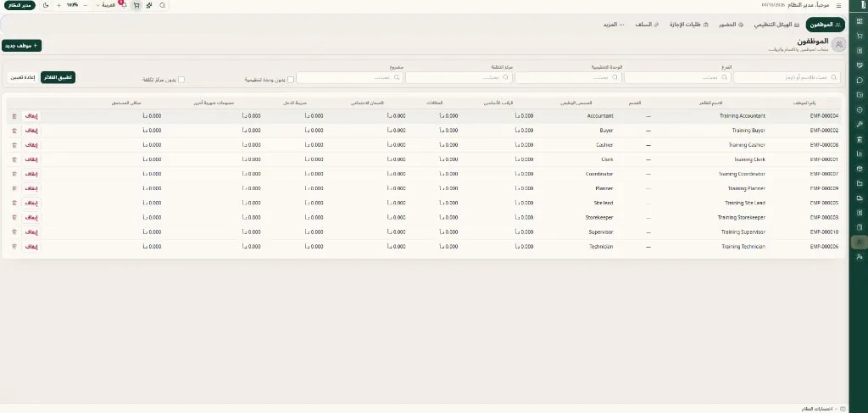The width and height of the screenshot is (868, 413).
Task: Click the مدير النظام admin badge button
Action: click(20, 5)
